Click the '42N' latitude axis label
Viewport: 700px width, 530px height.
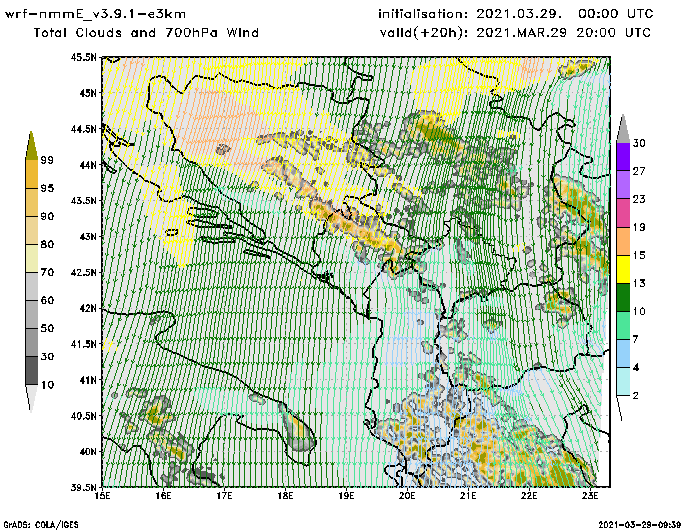tap(88, 308)
